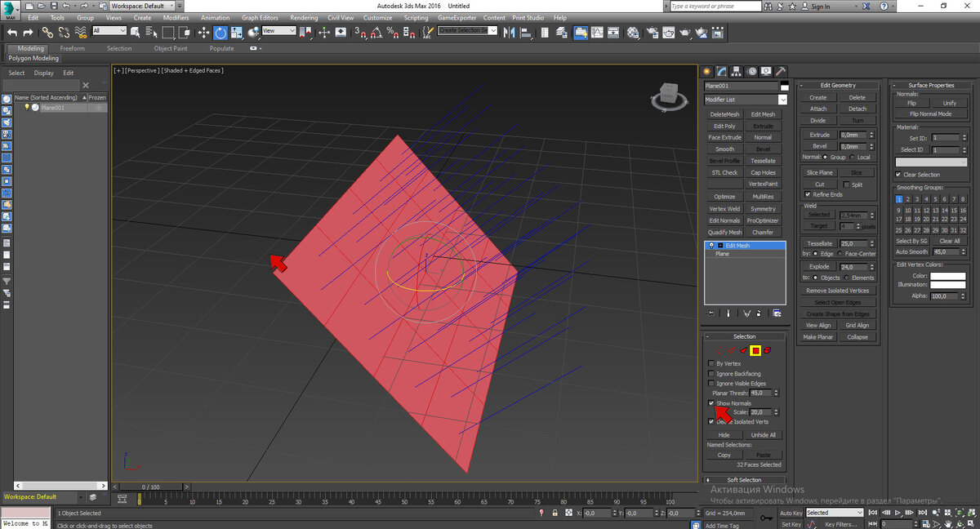Toggle the 3D Snaps icon
Viewport: 980px width, 529px height.
361,32
